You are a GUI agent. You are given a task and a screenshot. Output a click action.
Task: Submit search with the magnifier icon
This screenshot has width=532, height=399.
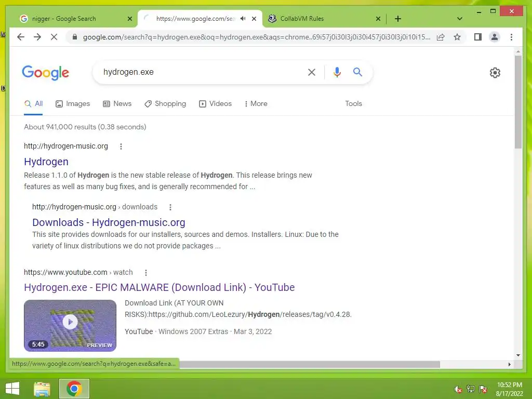click(357, 72)
